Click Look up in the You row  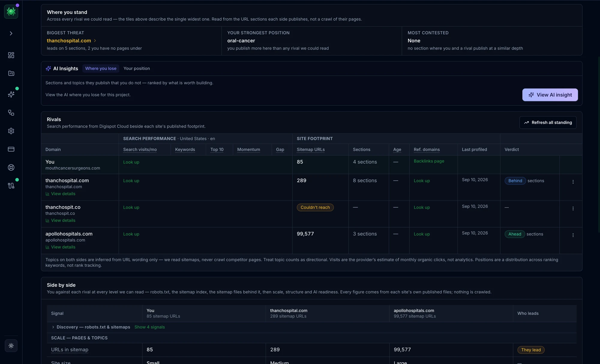coord(131,162)
